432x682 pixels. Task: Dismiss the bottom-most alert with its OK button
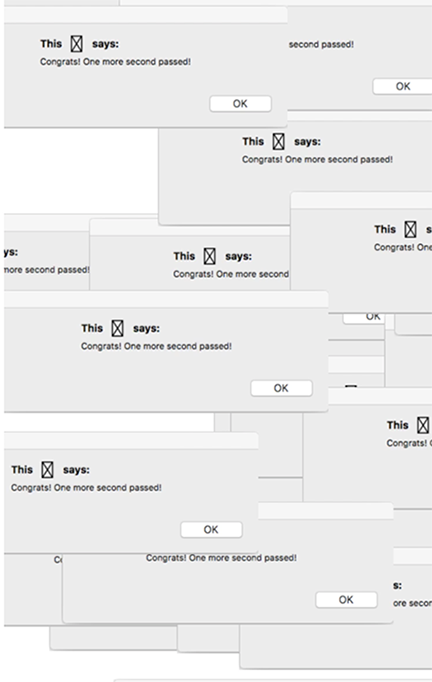tap(346, 600)
